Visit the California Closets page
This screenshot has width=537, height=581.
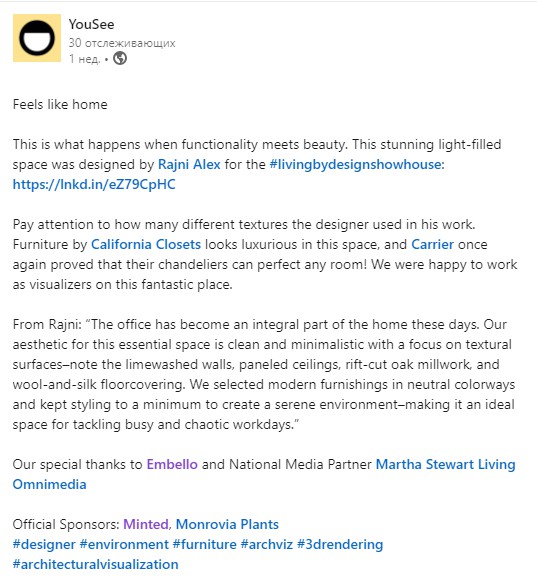tap(146, 244)
